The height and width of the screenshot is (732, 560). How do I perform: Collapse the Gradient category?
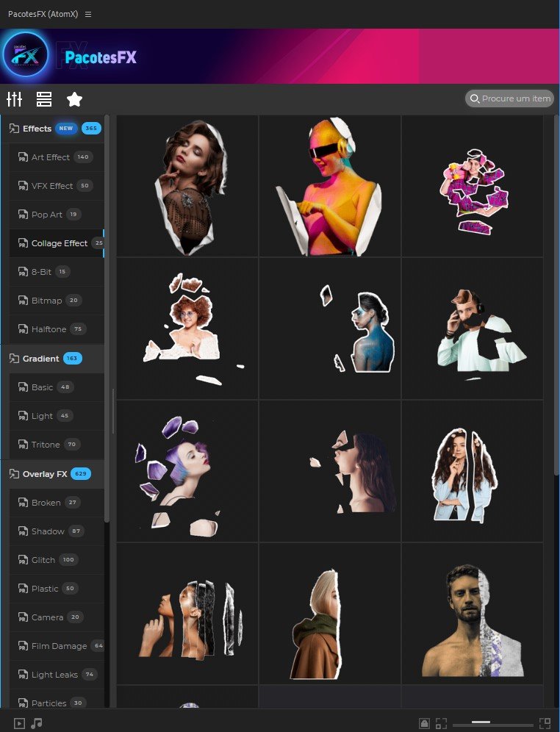click(40, 359)
